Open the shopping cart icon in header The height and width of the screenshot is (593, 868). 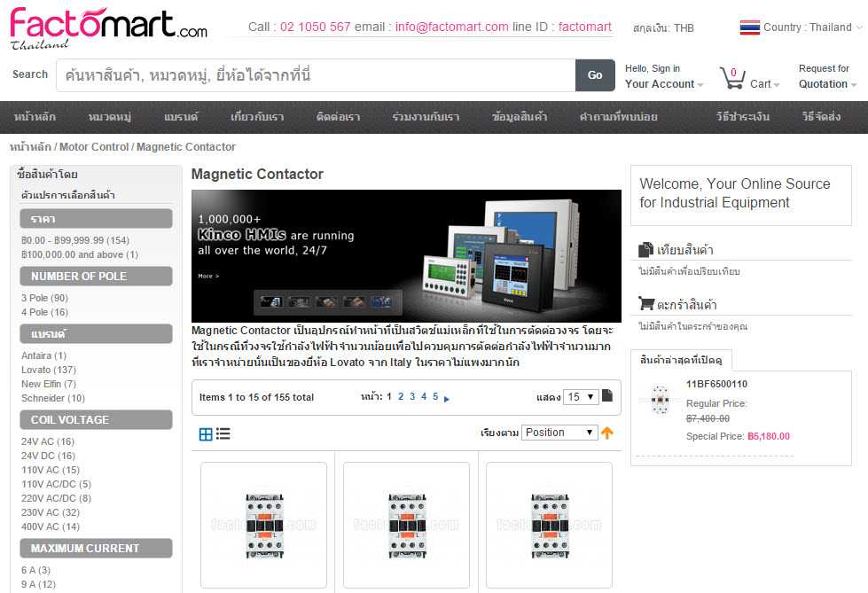pyautogui.click(x=731, y=79)
